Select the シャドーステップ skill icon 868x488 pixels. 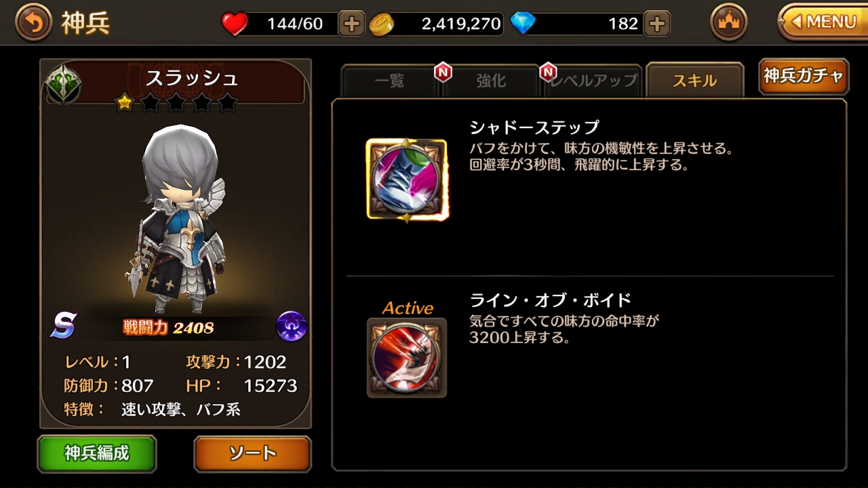point(407,180)
